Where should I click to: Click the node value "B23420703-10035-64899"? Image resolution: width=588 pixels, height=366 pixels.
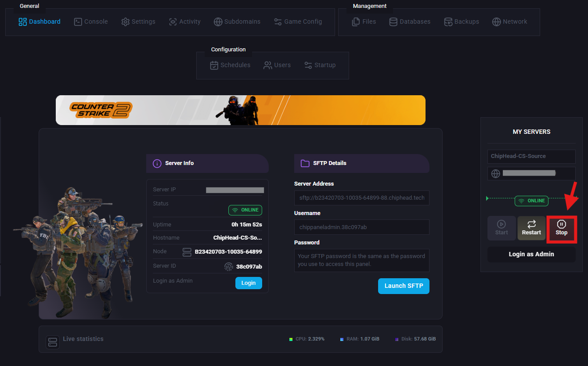click(228, 252)
